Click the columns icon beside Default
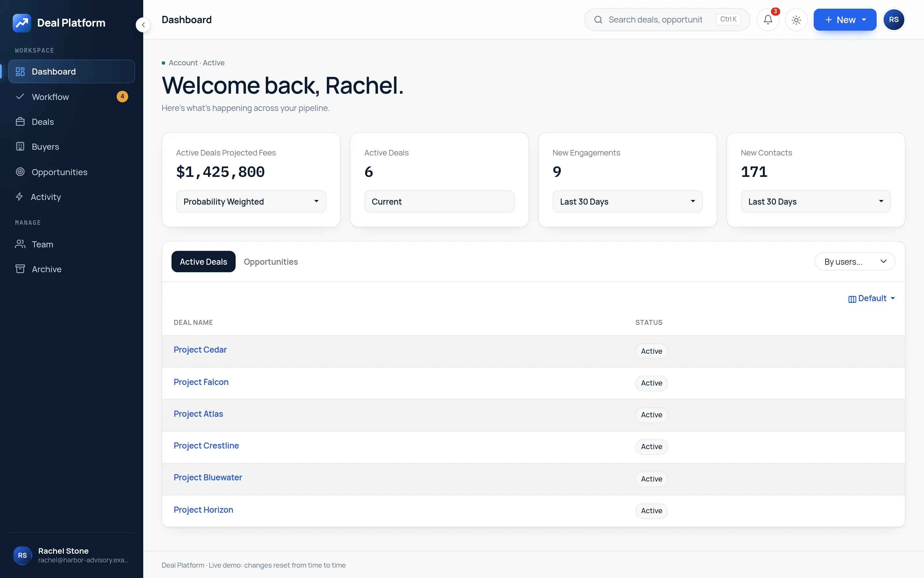924x578 pixels. pos(852,299)
